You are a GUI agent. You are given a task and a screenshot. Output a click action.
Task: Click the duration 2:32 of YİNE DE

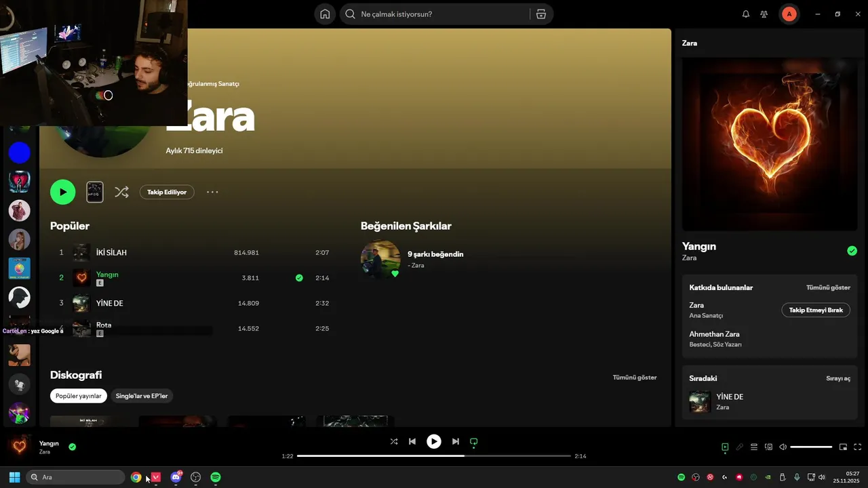coord(322,303)
